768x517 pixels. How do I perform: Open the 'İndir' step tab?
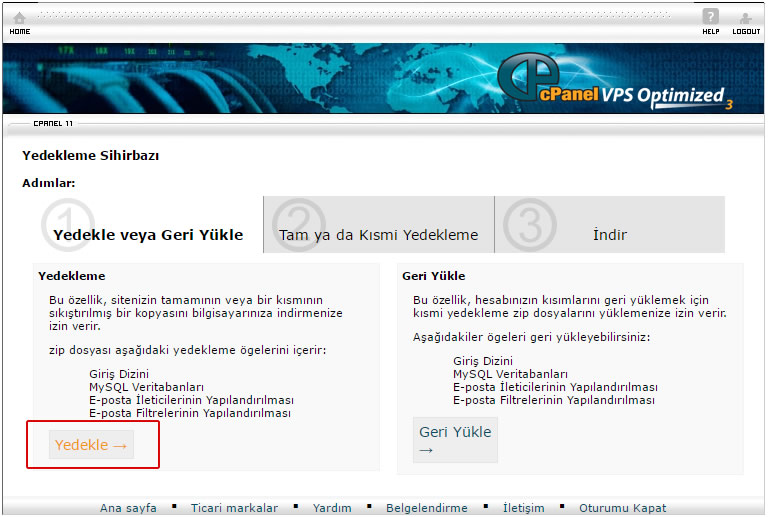pyautogui.click(x=609, y=236)
